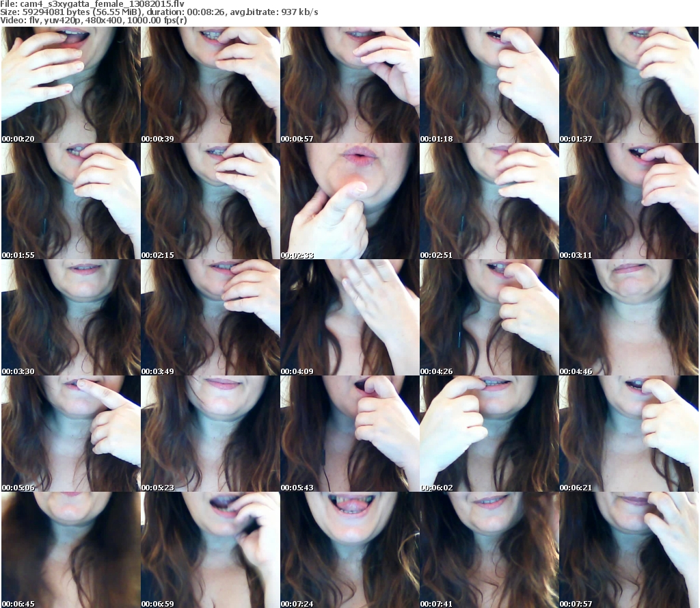This screenshot has width=700, height=608.
Task: Select the thumbnail timestamped 00:01:37
Action: point(629,85)
